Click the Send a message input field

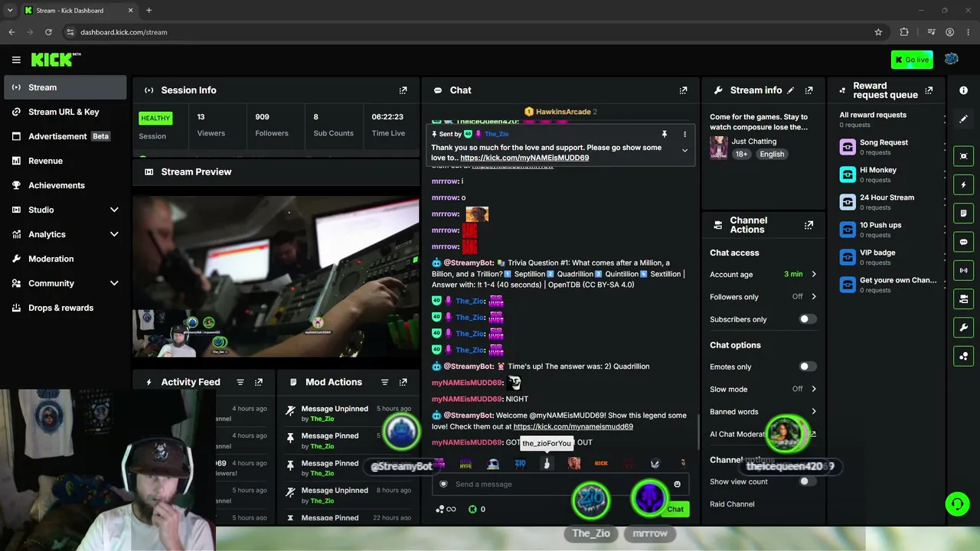coord(560,484)
